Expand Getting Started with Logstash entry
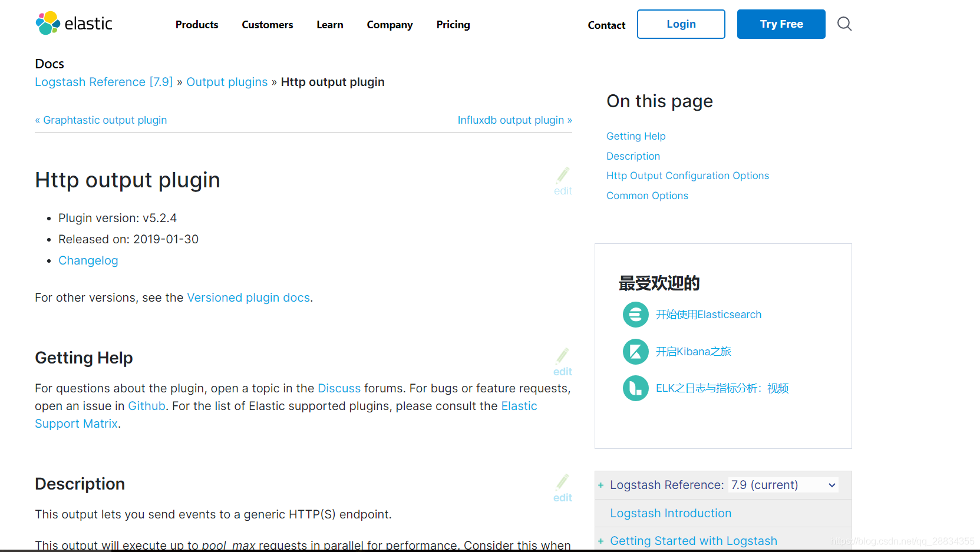This screenshot has width=980, height=552. pos(600,541)
